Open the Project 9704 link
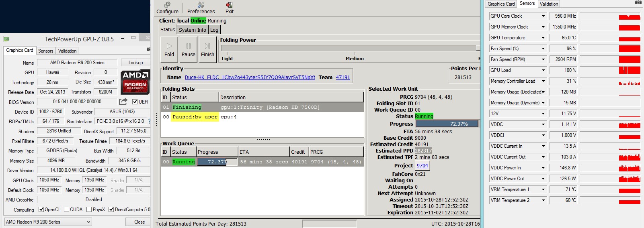Image resolution: width=644 pixels, height=228 pixels. (x=422, y=165)
